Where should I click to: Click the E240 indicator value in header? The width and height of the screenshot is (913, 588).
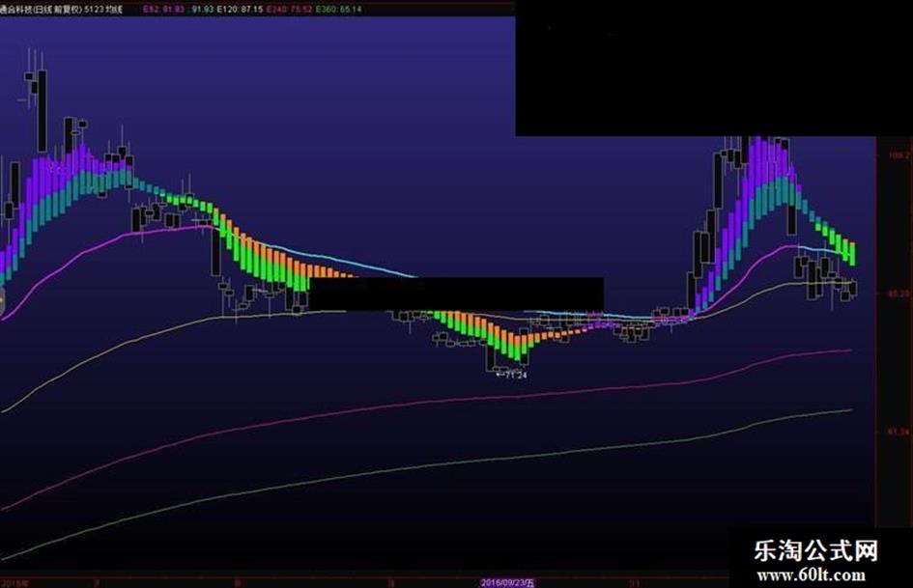pos(290,10)
